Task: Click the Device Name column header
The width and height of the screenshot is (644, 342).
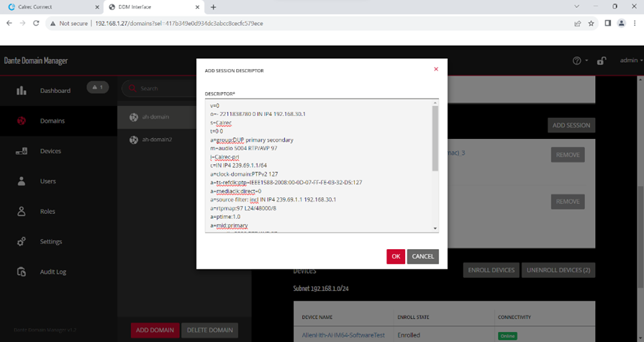Action: 317,318
